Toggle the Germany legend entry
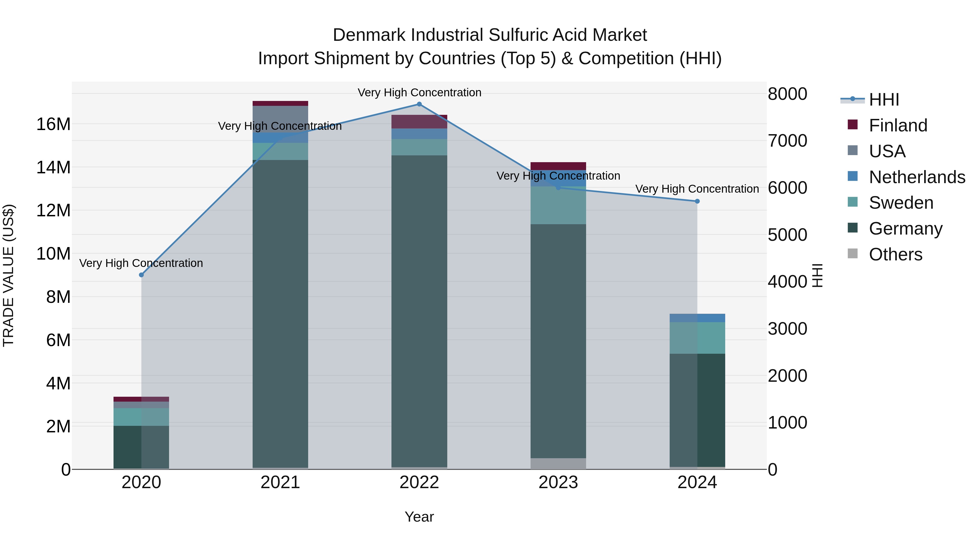The width and height of the screenshot is (980, 551). click(895, 228)
